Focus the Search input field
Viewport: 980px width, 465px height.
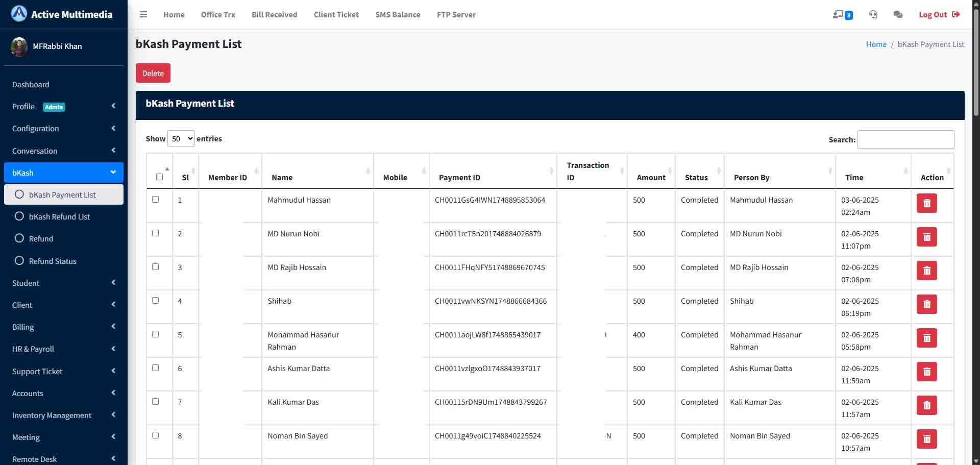pos(905,139)
